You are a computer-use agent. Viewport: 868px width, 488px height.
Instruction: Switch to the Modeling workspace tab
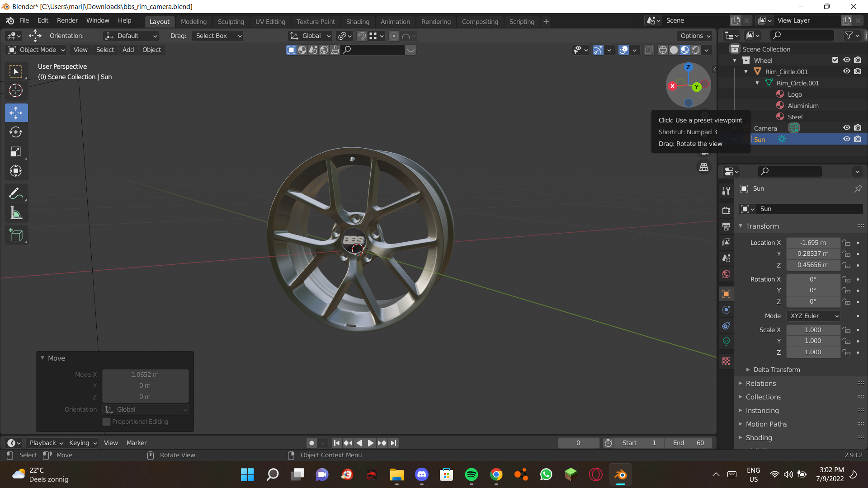[x=193, y=22]
